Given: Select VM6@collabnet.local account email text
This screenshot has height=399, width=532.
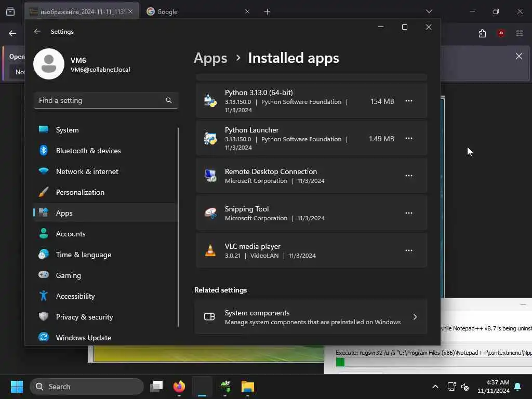Looking at the screenshot, I should tap(100, 70).
